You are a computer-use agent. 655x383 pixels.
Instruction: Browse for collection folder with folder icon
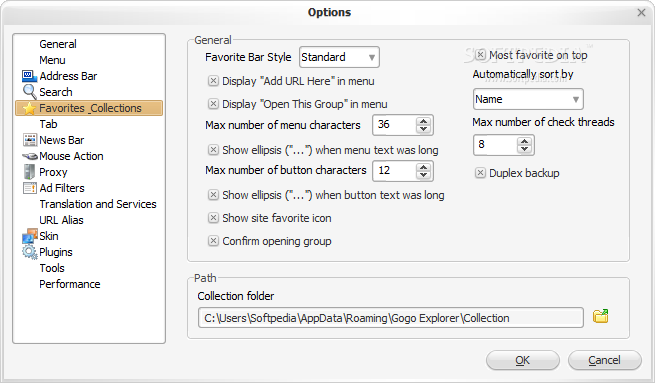[601, 317]
